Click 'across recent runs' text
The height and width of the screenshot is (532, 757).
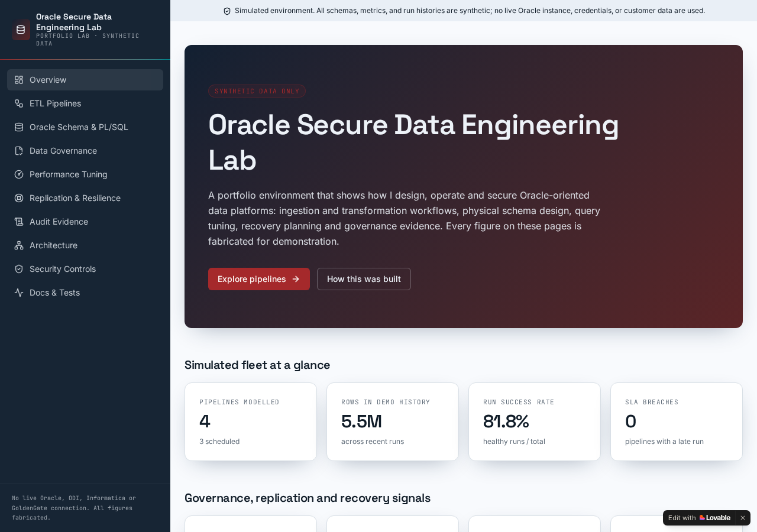pyautogui.click(x=373, y=442)
